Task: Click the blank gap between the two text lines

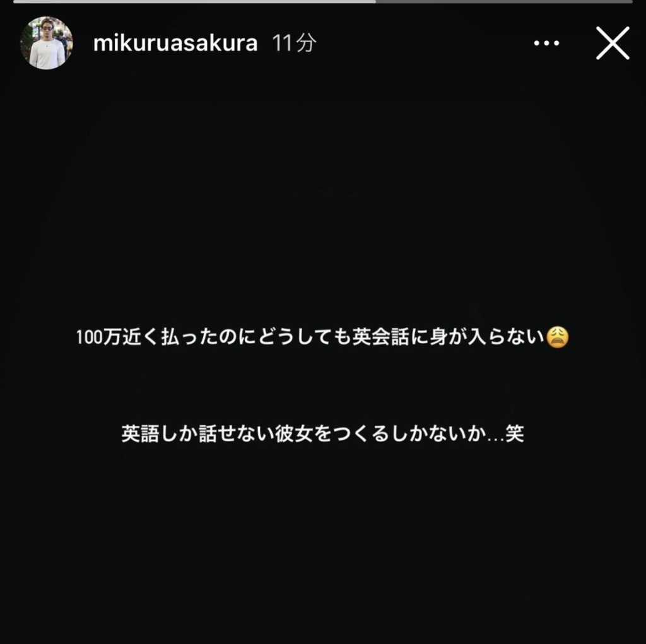Action: [x=322, y=385]
